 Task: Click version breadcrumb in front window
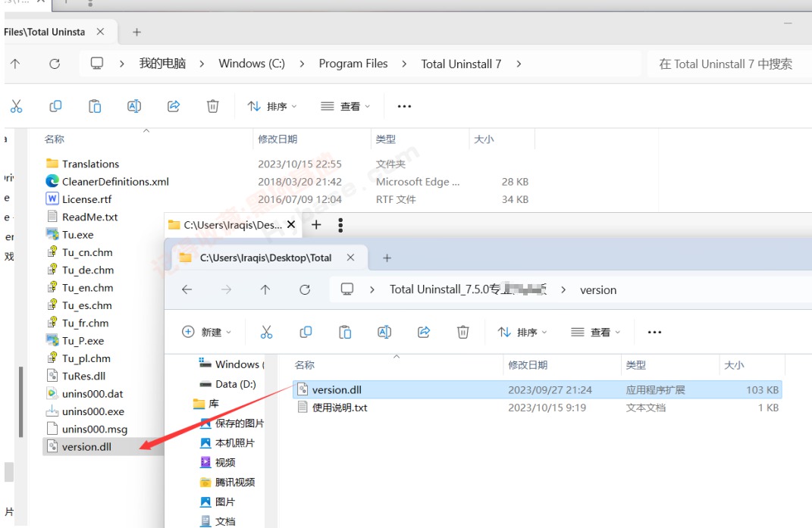(598, 290)
